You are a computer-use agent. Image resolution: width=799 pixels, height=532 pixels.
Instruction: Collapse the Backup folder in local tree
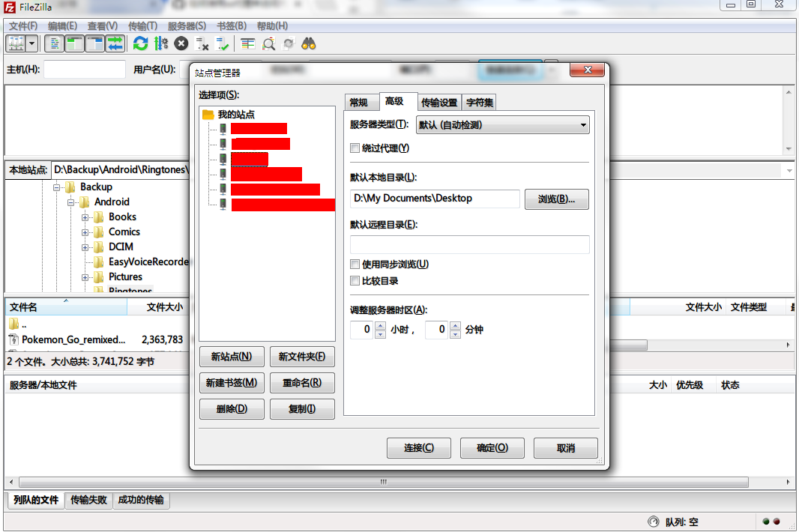56,187
